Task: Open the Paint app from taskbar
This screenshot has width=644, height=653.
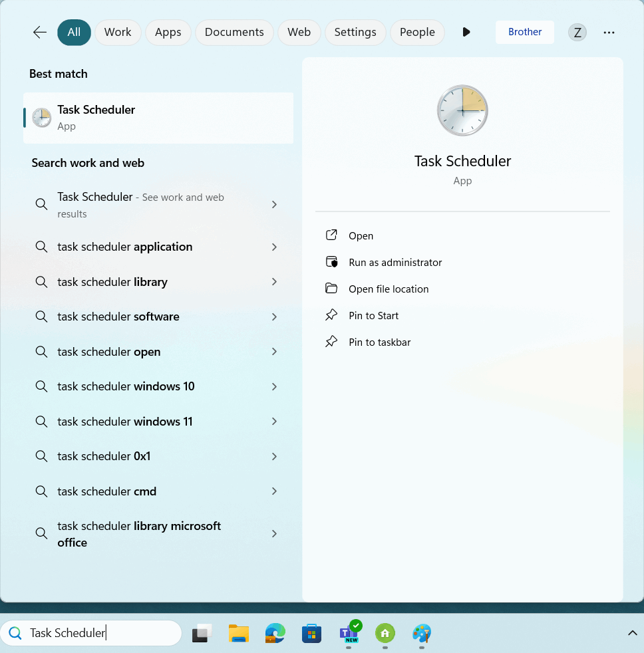Action: [421, 633]
